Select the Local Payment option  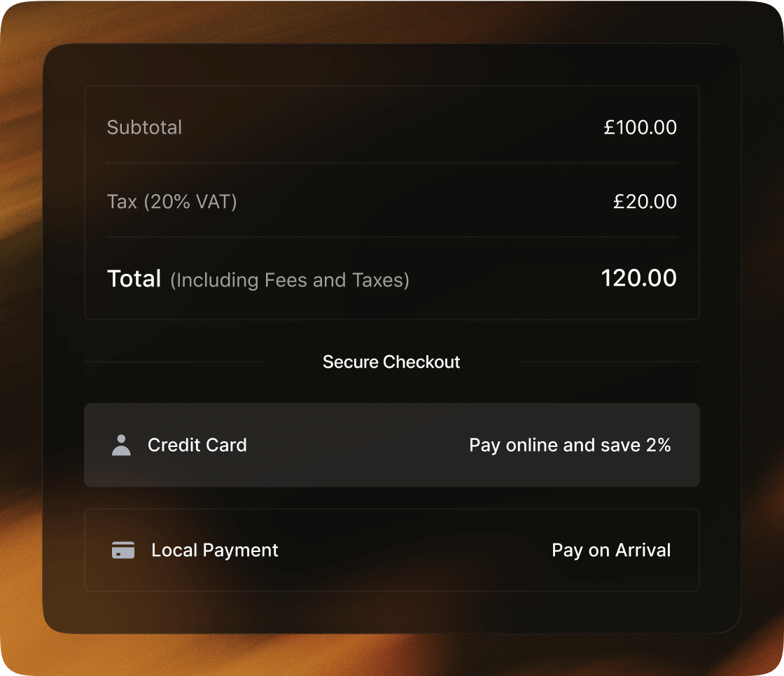pyautogui.click(x=392, y=550)
